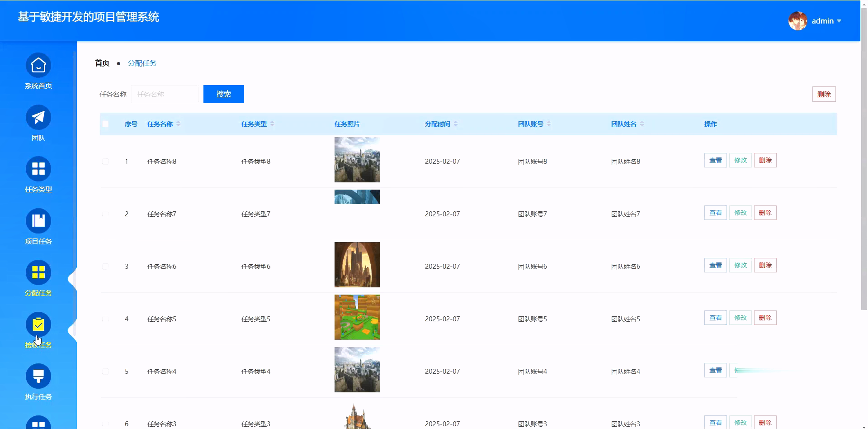Click the top-right batch 删除 button
This screenshot has width=868, height=429.
pyautogui.click(x=824, y=94)
